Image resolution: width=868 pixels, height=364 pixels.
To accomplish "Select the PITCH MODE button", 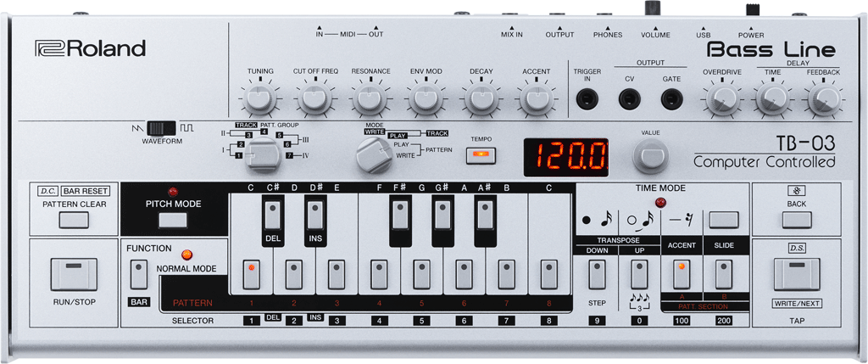I will click(x=173, y=220).
